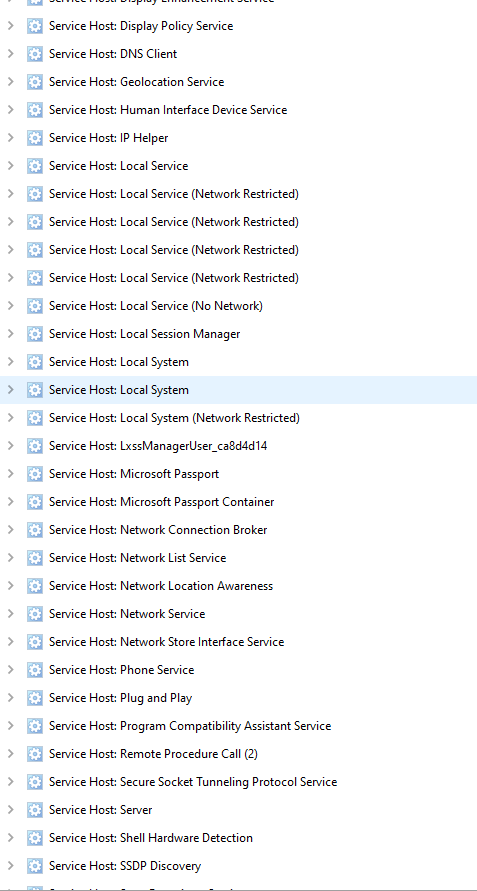Click the gear icon for Geolocation Service

(x=35, y=82)
